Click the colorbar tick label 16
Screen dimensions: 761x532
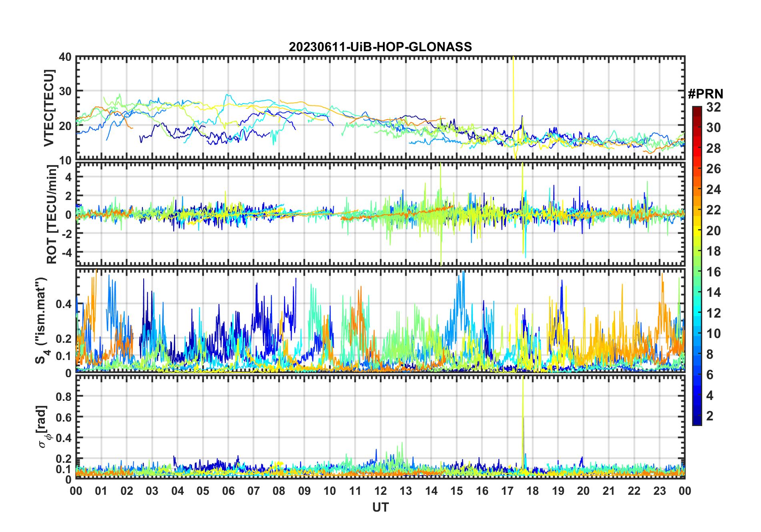(x=713, y=272)
